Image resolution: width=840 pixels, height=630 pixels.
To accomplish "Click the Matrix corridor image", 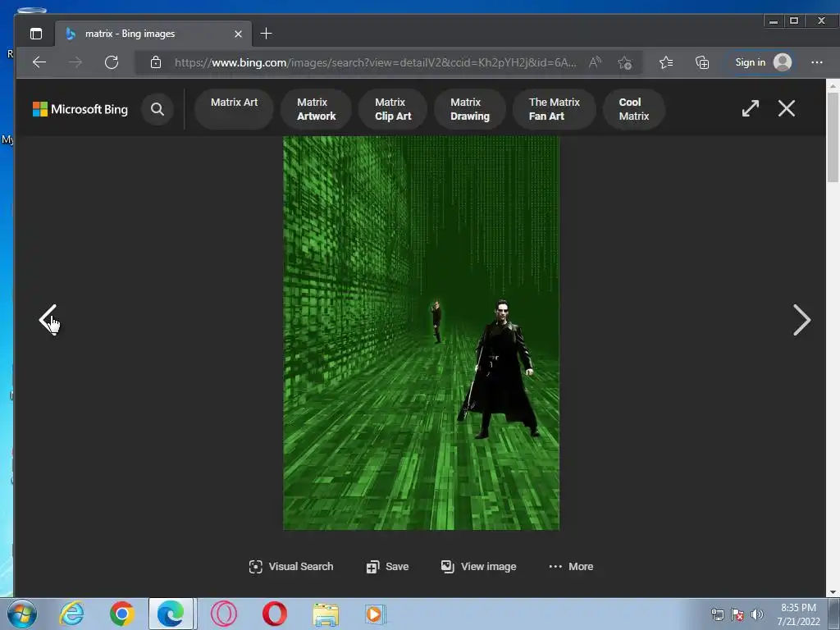I will click(x=421, y=333).
